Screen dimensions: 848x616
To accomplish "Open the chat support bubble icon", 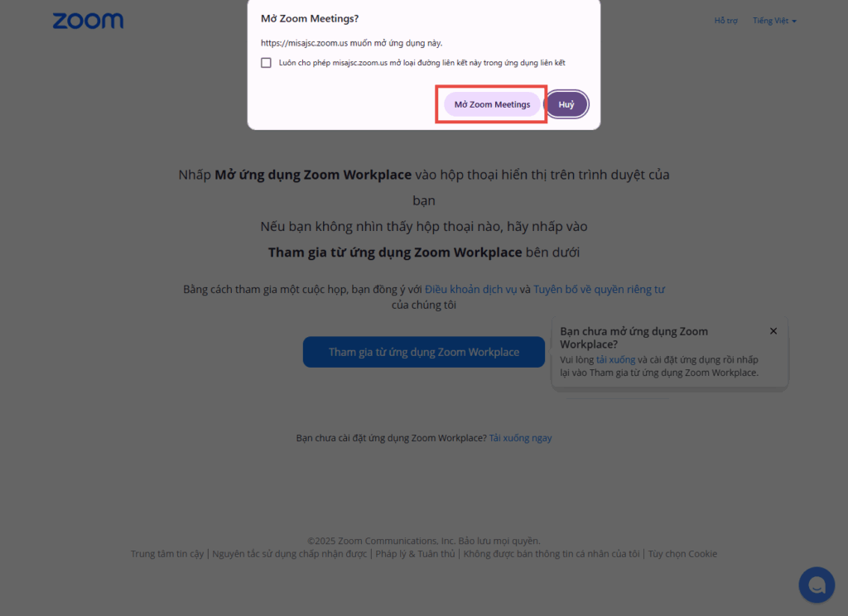I will pyautogui.click(x=817, y=585).
